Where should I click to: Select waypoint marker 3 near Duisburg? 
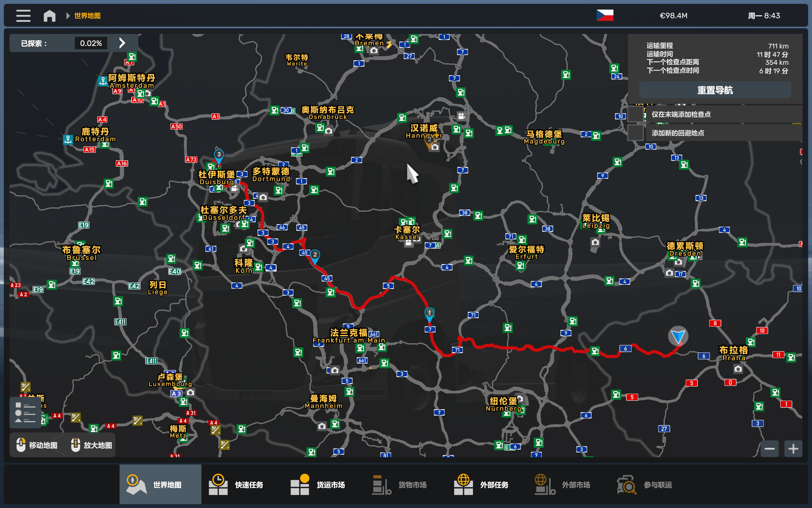(219, 156)
